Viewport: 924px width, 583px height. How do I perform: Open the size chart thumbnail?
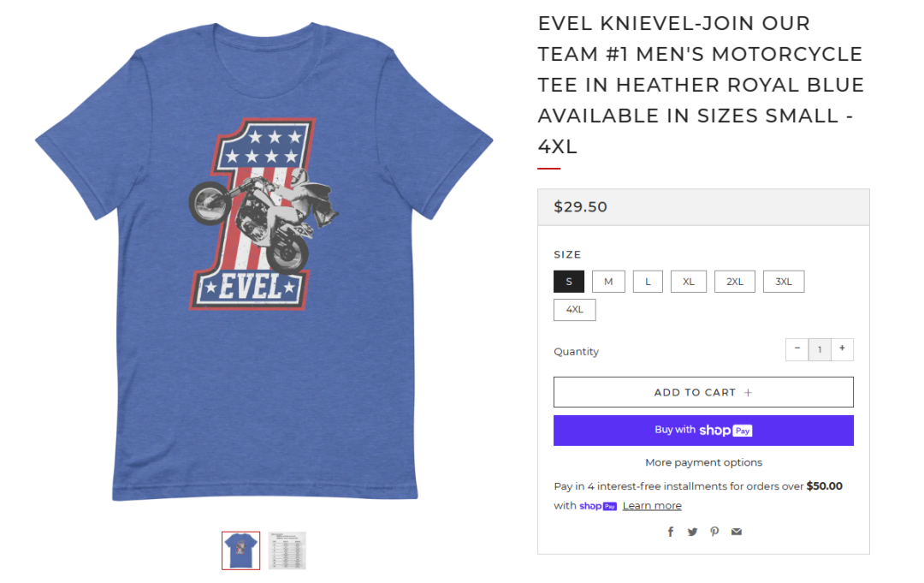click(287, 550)
